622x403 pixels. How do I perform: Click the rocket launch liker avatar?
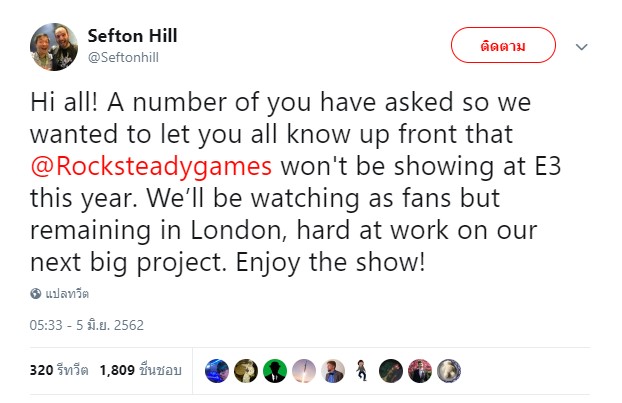pos(305,370)
